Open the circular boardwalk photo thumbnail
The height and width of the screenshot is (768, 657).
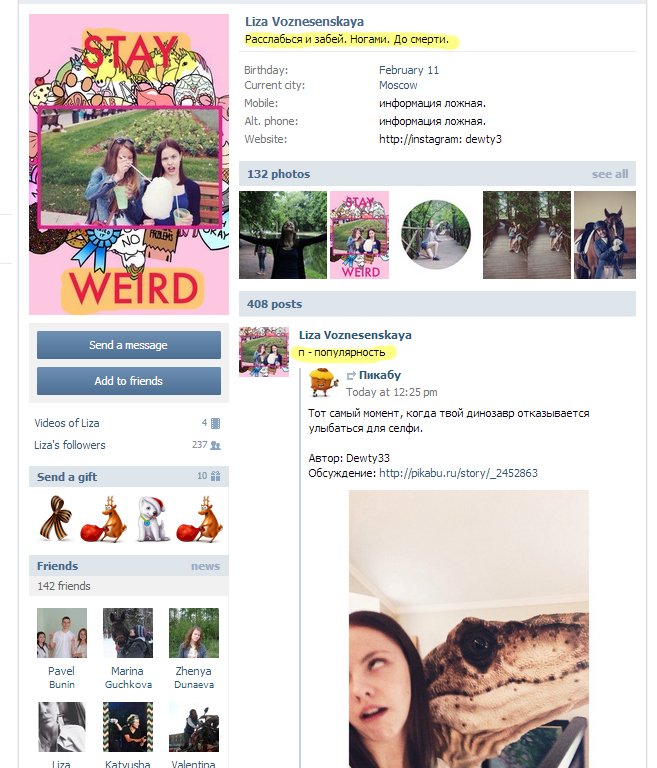436,235
